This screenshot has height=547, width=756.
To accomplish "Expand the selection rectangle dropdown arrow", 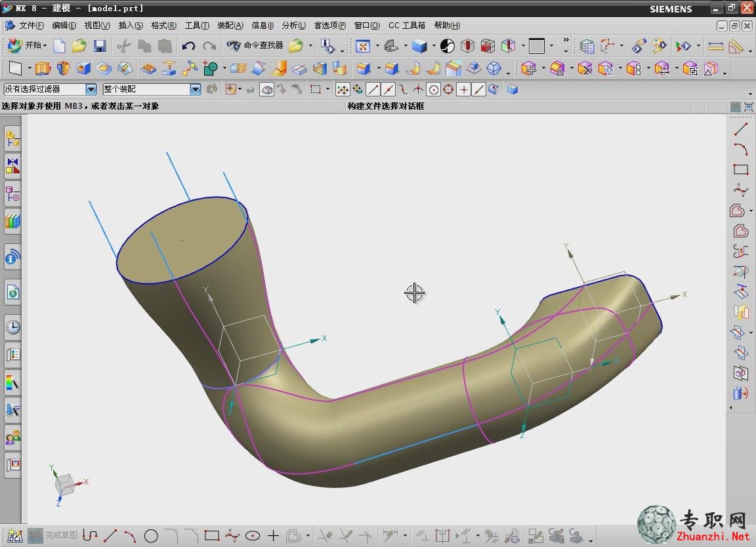I will tap(328, 90).
